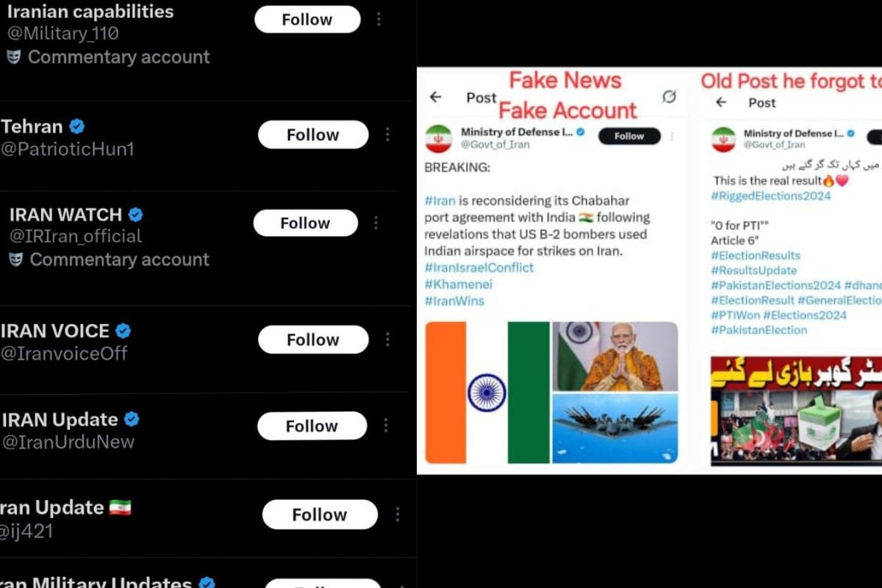882x588 pixels.
Task: Go back using arrow in Old Post panel
Action: pyautogui.click(x=721, y=102)
